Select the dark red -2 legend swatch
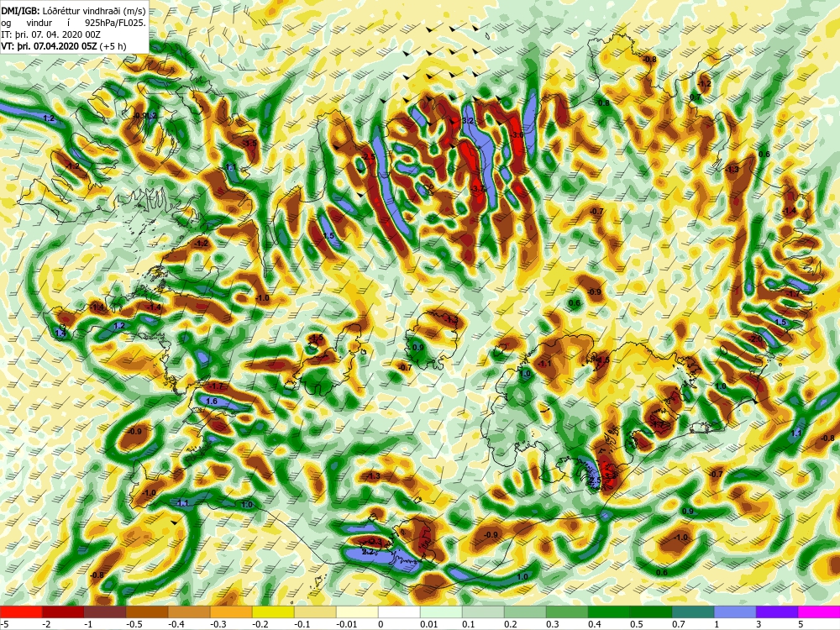This screenshot has width=840, height=630. 63,612
